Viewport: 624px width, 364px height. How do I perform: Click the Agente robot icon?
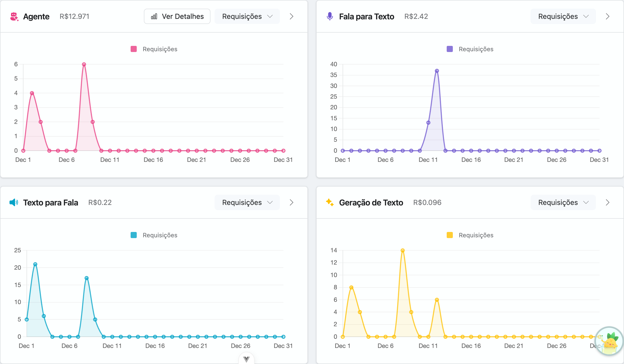[x=14, y=17]
